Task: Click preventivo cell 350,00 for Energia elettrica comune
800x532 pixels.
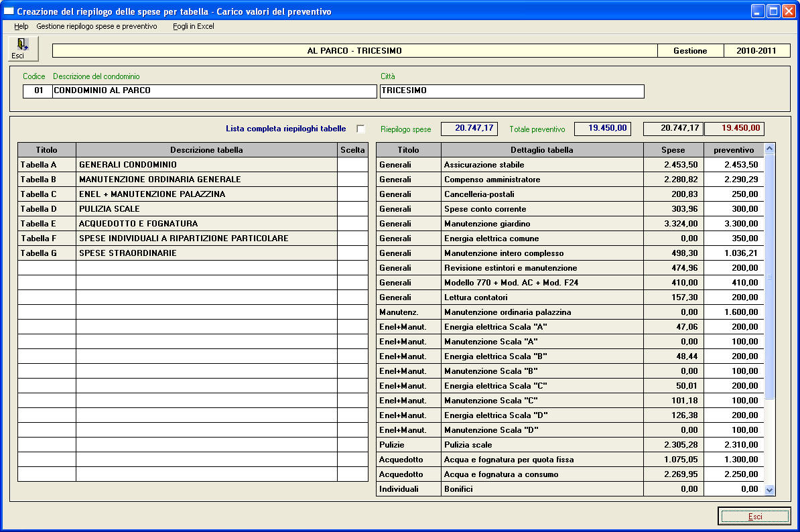Action: [734, 239]
